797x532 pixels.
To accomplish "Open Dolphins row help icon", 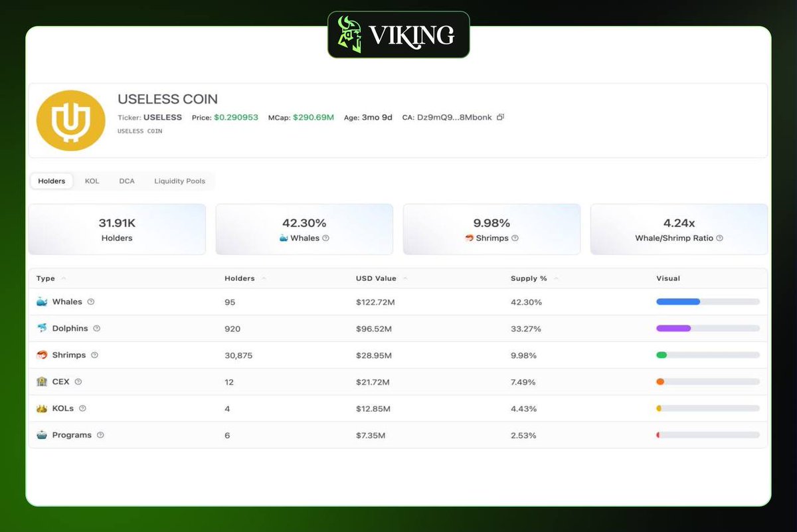I will 96,328.
